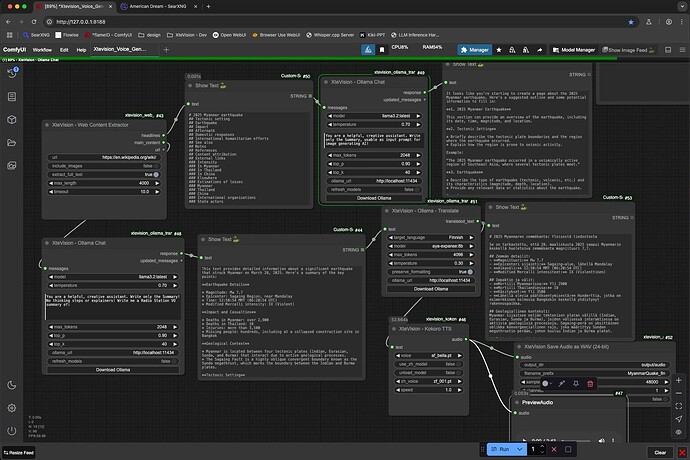Click Show Image Feed button
The width and height of the screenshot is (690, 460).
628,50
